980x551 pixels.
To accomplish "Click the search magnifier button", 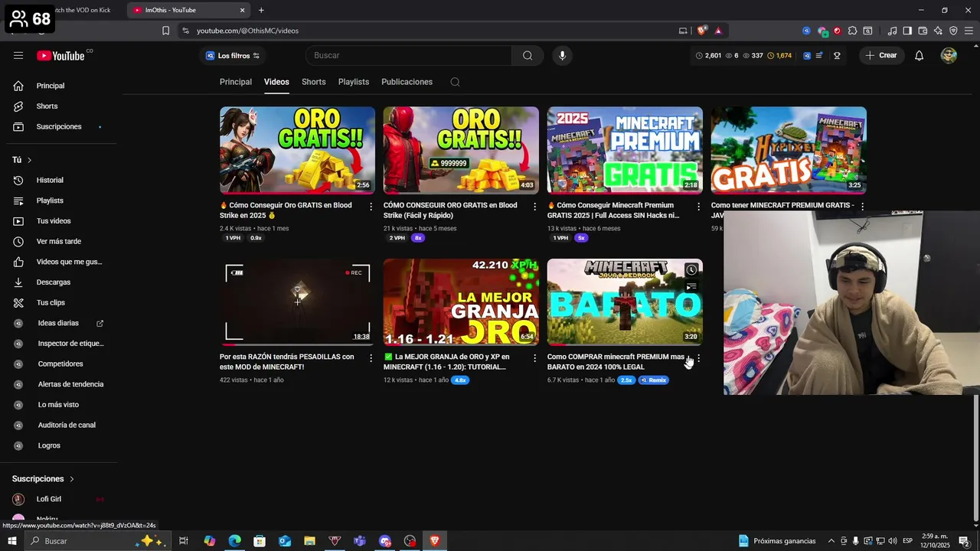I will [x=528, y=55].
